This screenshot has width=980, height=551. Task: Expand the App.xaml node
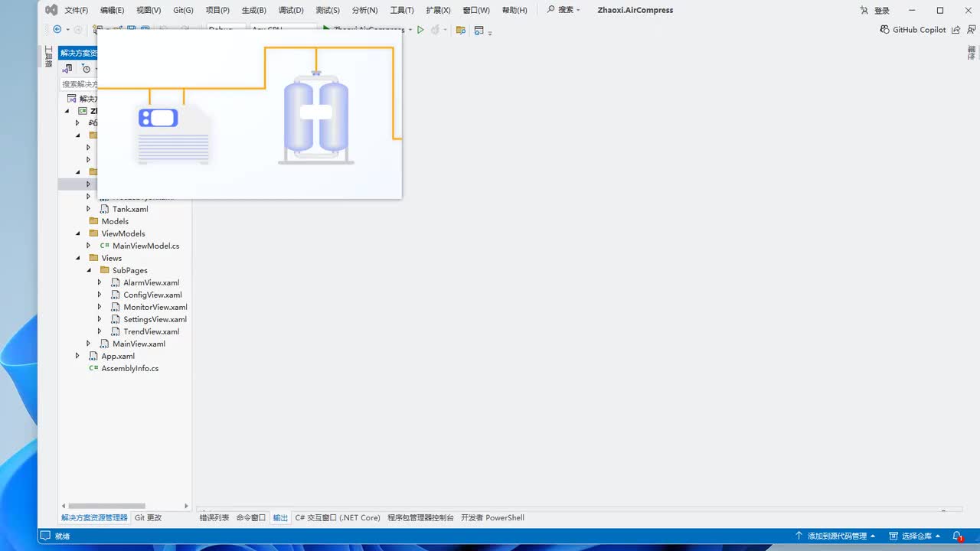click(x=77, y=356)
